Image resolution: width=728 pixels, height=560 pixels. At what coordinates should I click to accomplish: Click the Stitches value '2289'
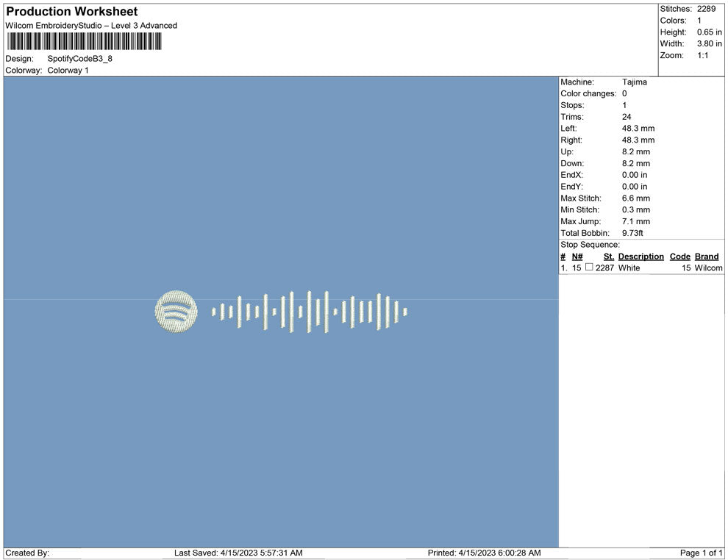(x=706, y=9)
